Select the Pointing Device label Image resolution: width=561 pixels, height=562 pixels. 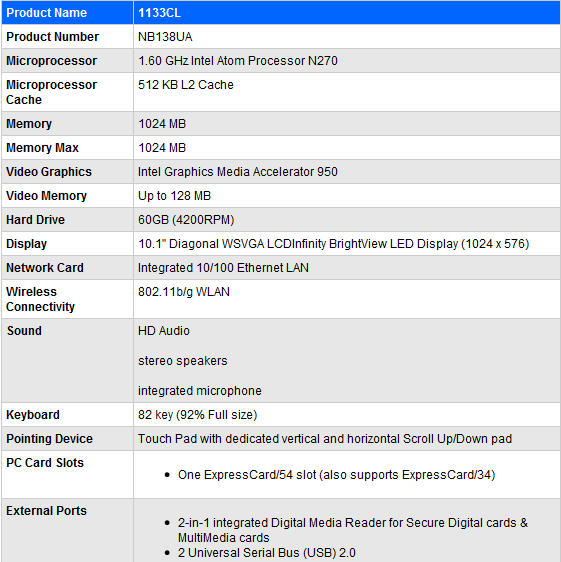click(x=49, y=439)
